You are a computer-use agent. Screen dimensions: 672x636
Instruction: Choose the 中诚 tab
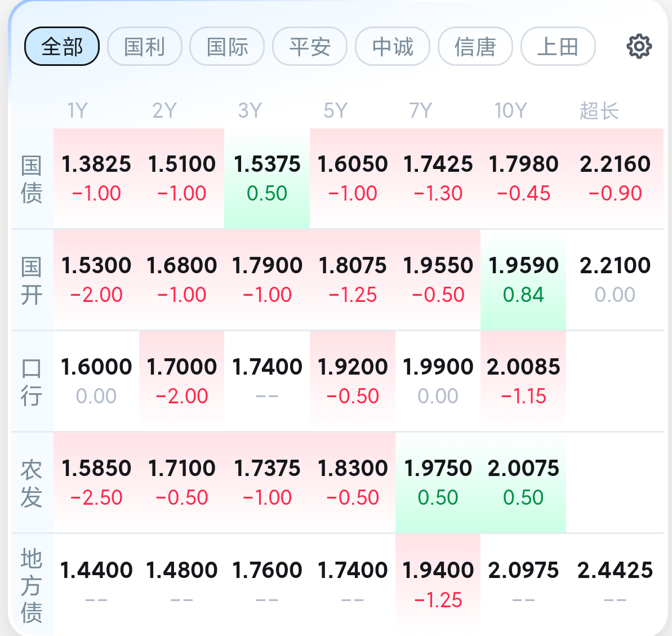[393, 46]
